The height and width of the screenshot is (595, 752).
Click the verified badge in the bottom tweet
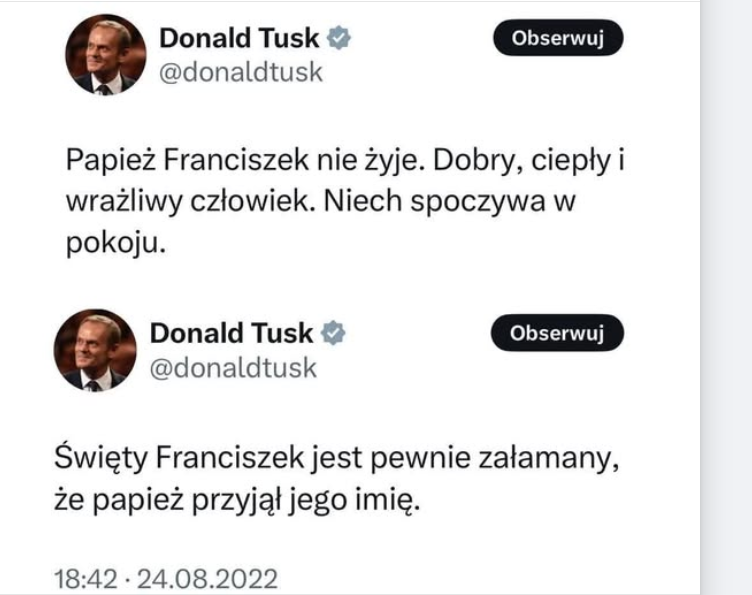coord(330,332)
